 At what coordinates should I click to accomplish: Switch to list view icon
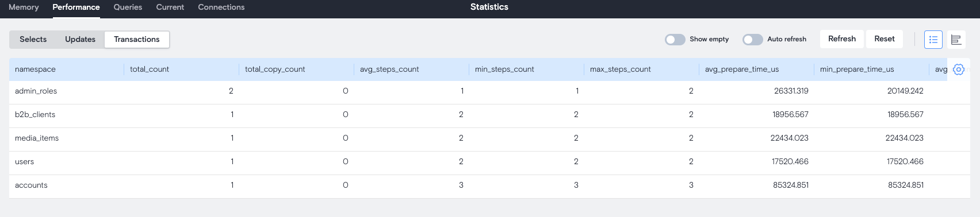933,40
